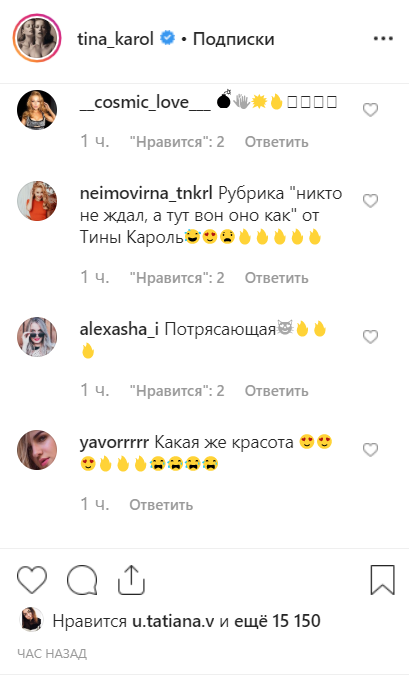Save post with the bookmark icon
The width and height of the screenshot is (409, 685).
point(382,580)
